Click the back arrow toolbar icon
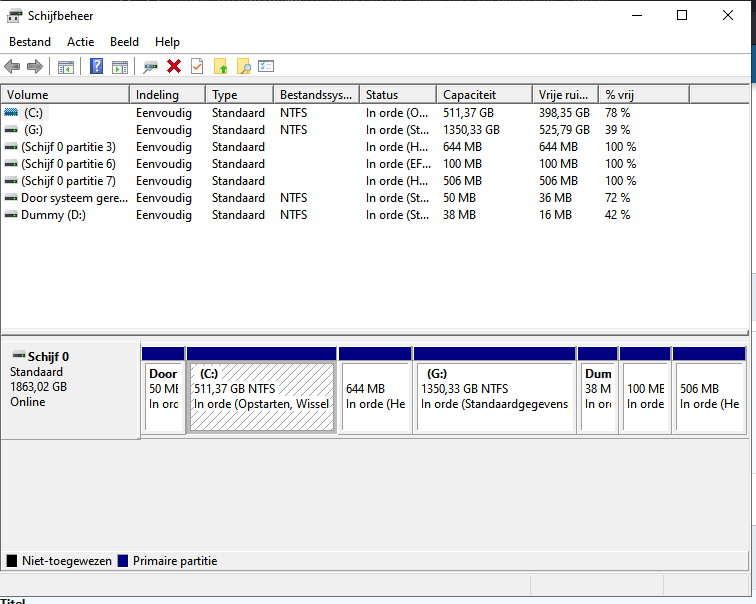The width and height of the screenshot is (756, 604). pos(12,67)
